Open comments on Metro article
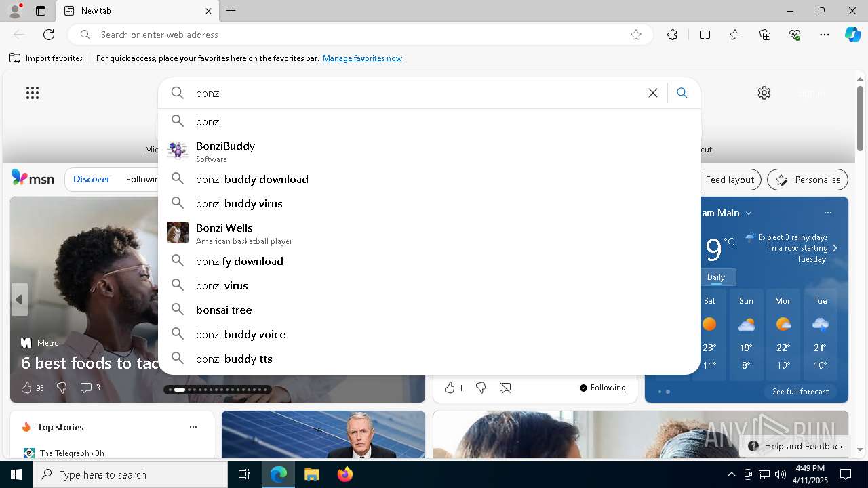Image resolution: width=868 pixels, height=488 pixels. (90, 388)
